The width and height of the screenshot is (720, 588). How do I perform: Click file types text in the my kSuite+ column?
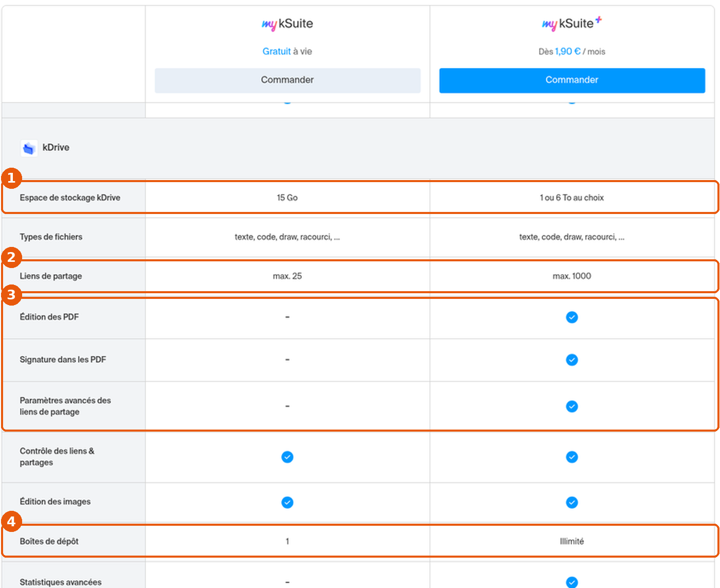pyautogui.click(x=572, y=237)
